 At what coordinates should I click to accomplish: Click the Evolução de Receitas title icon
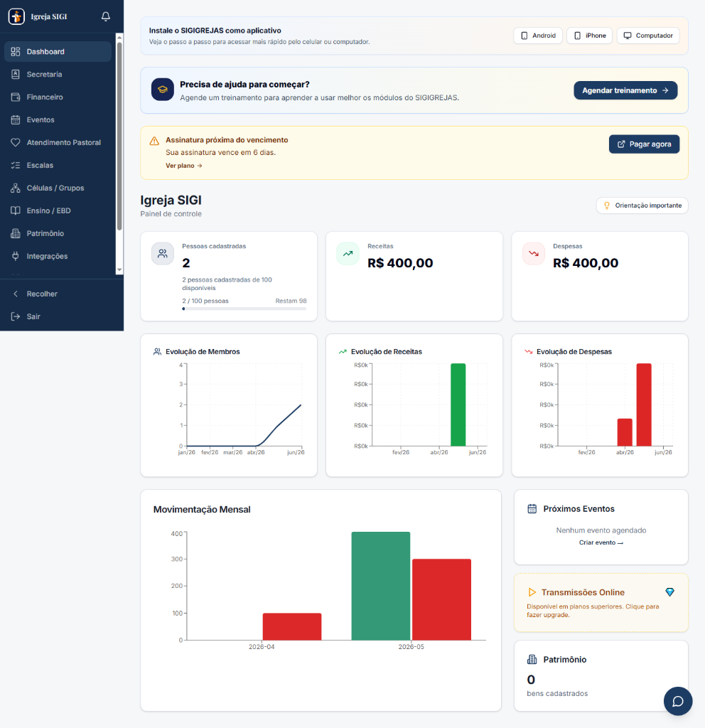[x=343, y=352]
